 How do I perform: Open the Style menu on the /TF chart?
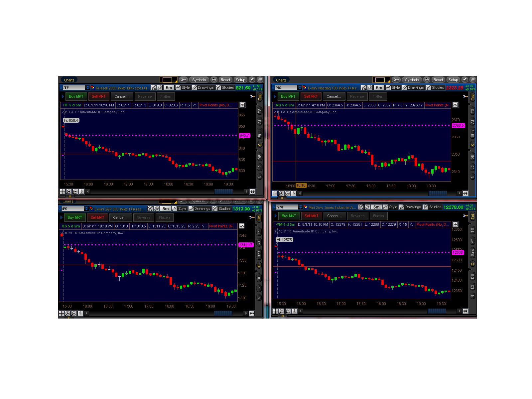tap(183, 88)
